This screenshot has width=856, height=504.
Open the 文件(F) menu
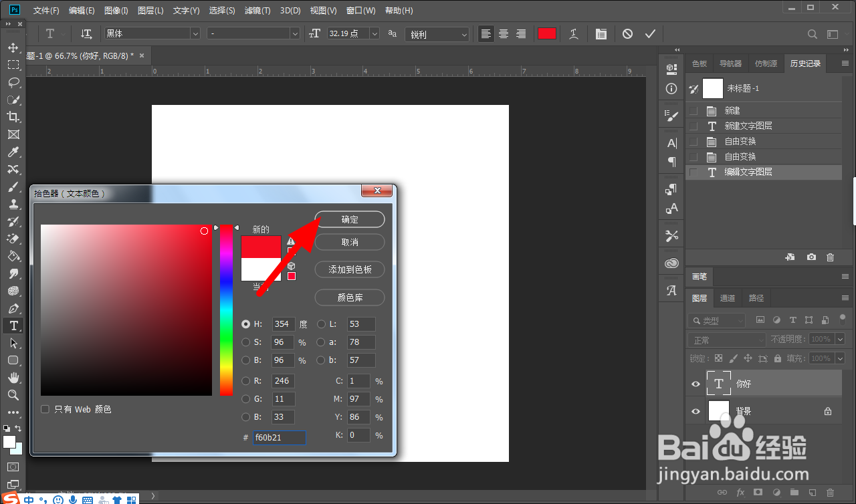[46, 11]
